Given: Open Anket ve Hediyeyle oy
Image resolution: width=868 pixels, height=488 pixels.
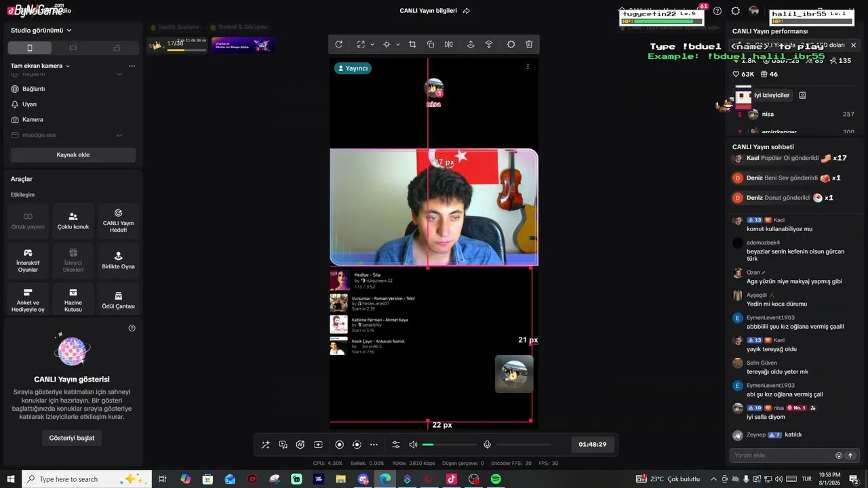Looking at the screenshot, I should click(x=28, y=300).
